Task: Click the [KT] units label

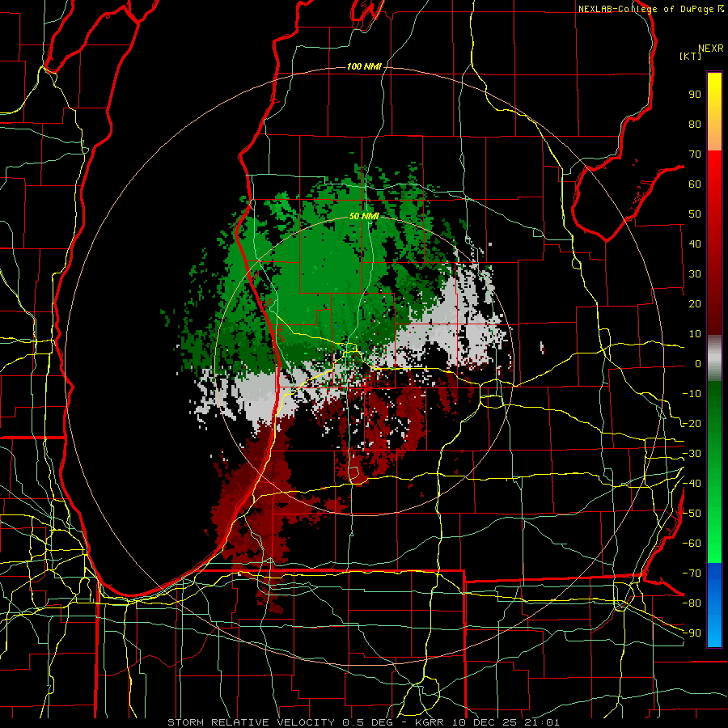Action: (x=691, y=56)
